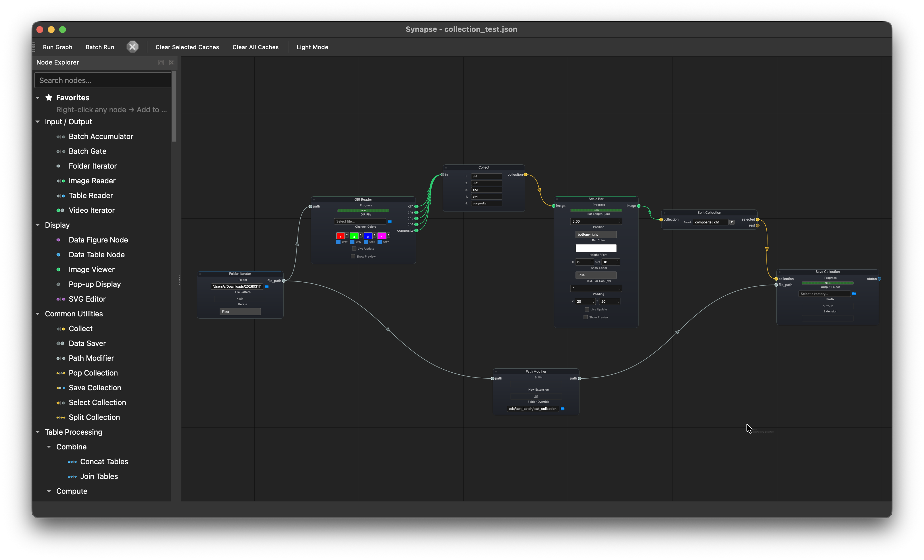Image resolution: width=924 pixels, height=560 pixels.
Task: Open the folder browser icon in OIR Reader
Action: point(390,221)
